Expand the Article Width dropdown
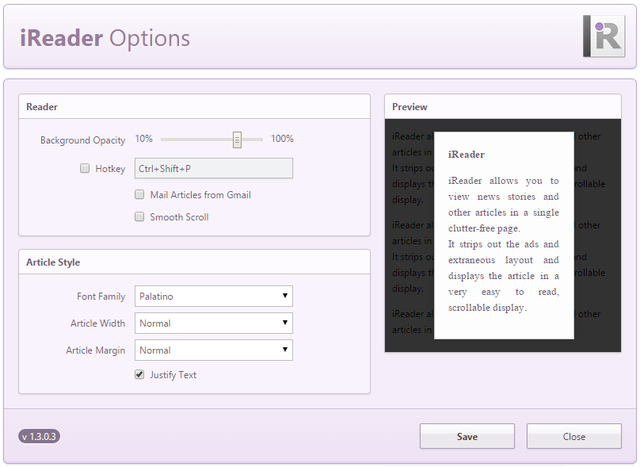The height and width of the screenshot is (467, 640). 213,323
